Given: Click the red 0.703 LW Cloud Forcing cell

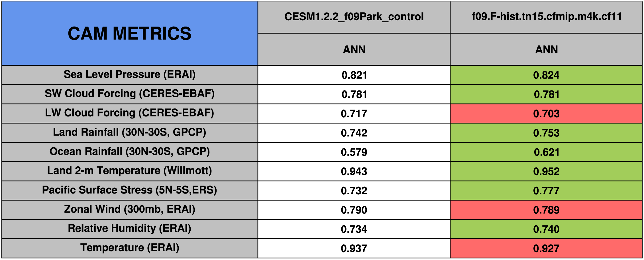Looking at the screenshot, I should click(546, 114).
